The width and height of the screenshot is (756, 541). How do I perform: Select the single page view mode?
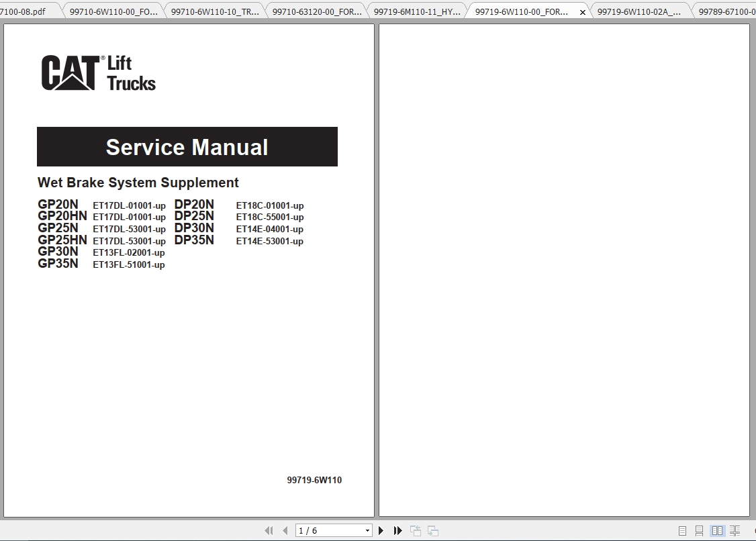[682, 530]
